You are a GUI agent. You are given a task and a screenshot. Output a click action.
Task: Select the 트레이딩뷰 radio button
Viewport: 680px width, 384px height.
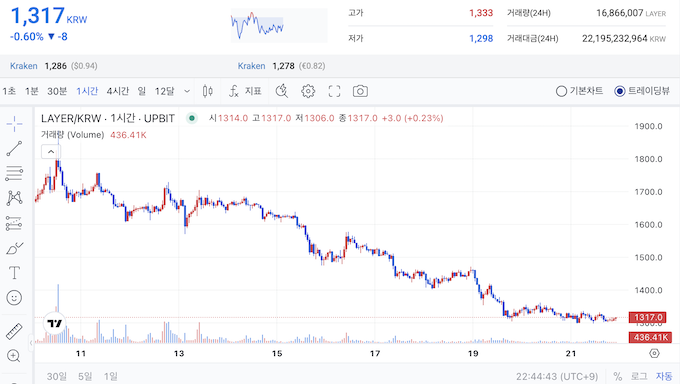[x=620, y=91]
